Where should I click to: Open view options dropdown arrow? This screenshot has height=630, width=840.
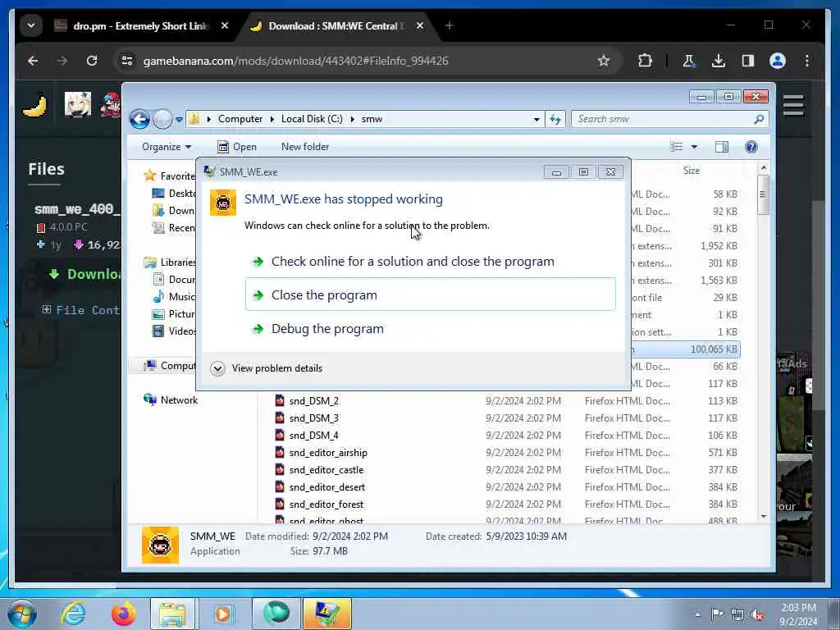pyautogui.click(x=694, y=147)
